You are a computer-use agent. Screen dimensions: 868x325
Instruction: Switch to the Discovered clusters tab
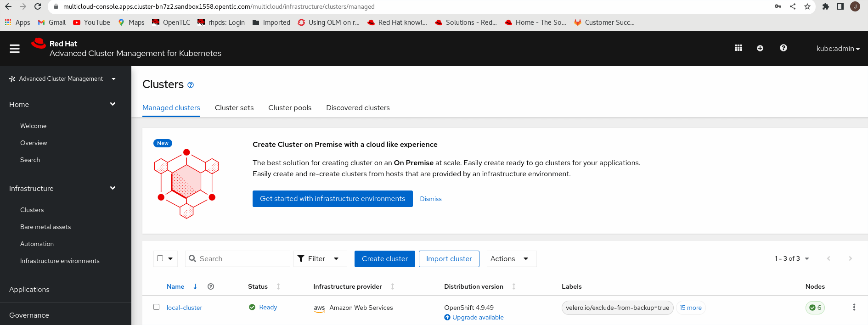click(358, 108)
